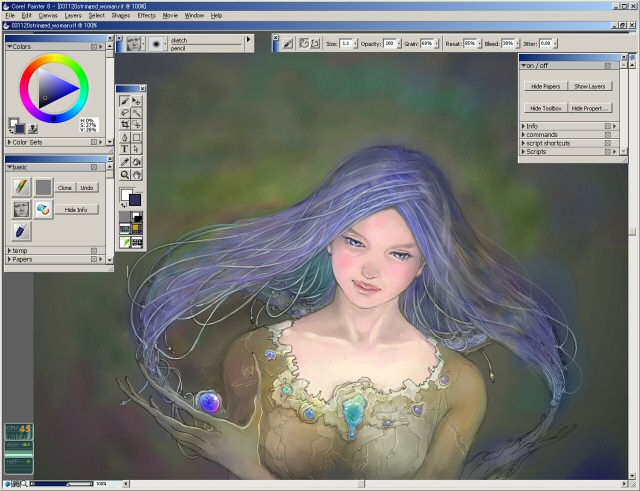Screen dimensions: 640x491
Task: Open the brush look selector in the toolbox
Action: (125, 242)
